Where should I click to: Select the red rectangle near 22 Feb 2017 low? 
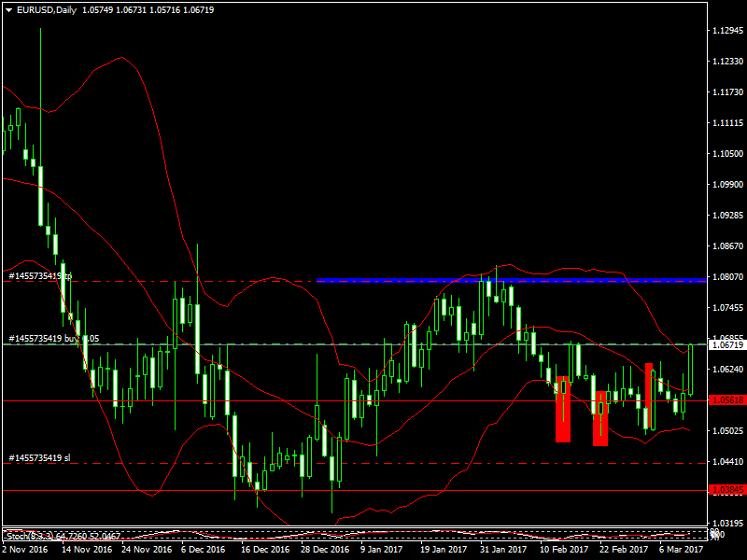pyautogui.click(x=600, y=418)
